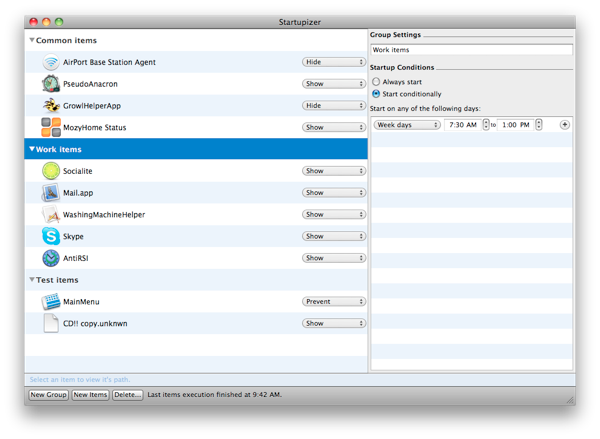Click the AirPort Base Station Agent icon

pyautogui.click(x=51, y=62)
